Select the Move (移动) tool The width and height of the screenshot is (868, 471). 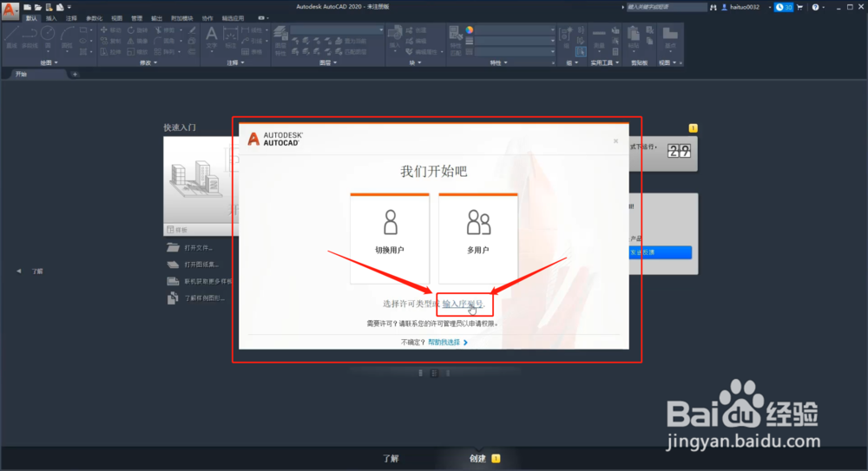point(111,29)
